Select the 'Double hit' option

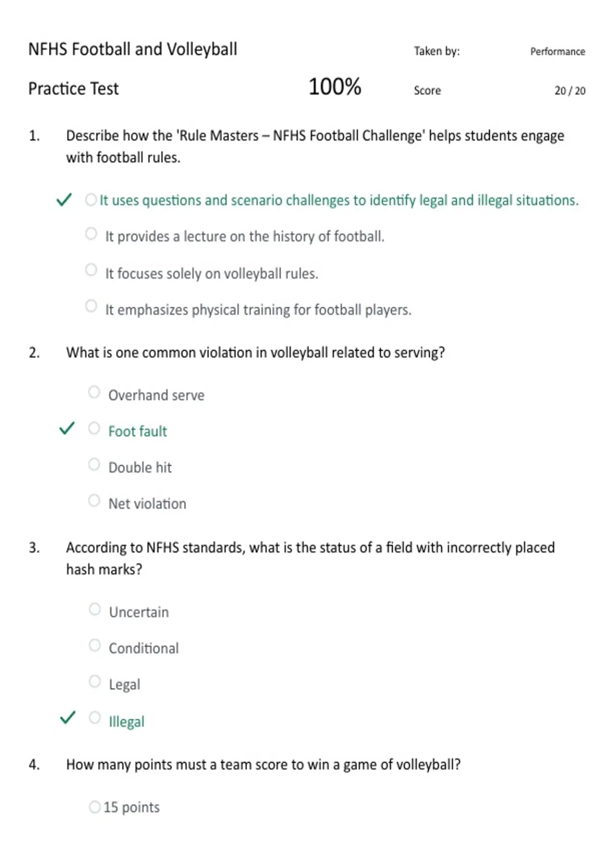coord(94,464)
